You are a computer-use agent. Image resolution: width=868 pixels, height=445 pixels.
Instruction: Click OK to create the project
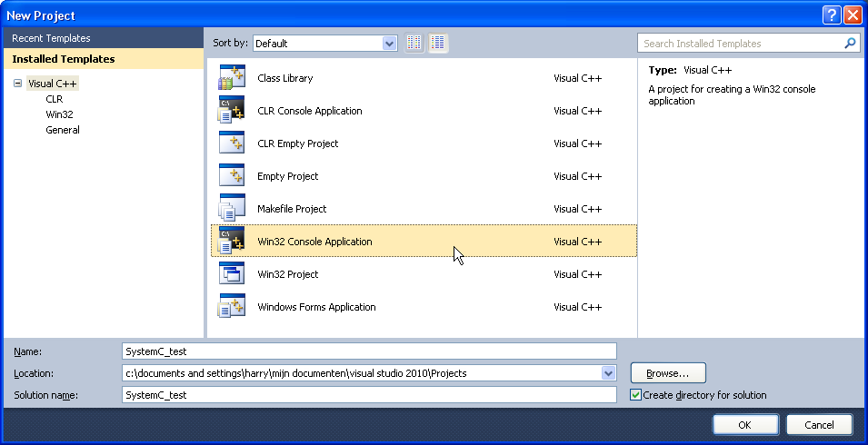pos(744,424)
